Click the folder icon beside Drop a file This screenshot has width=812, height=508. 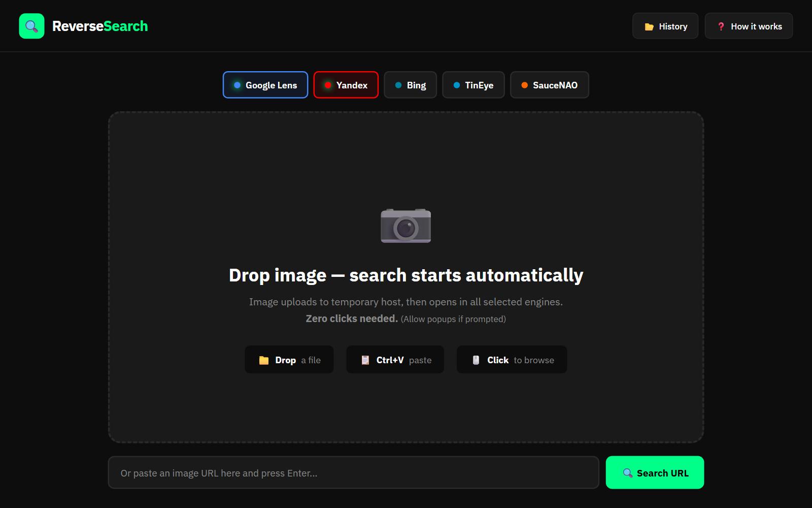tap(264, 360)
